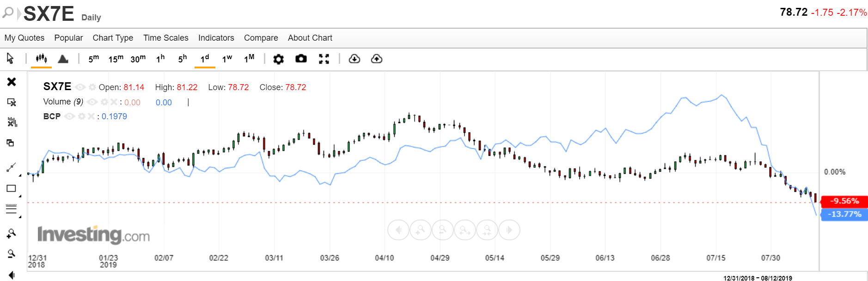Expand the horizontal lines tool options

20,216
